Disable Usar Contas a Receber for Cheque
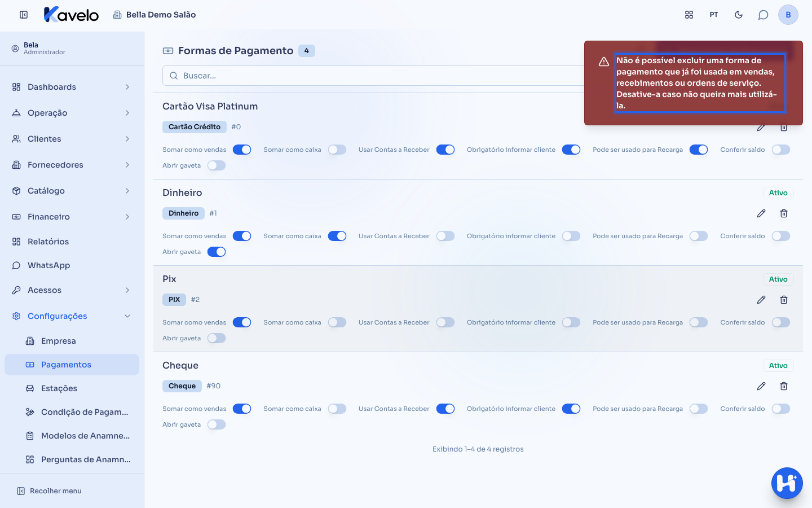Viewport: 812px width, 508px height. point(445,409)
